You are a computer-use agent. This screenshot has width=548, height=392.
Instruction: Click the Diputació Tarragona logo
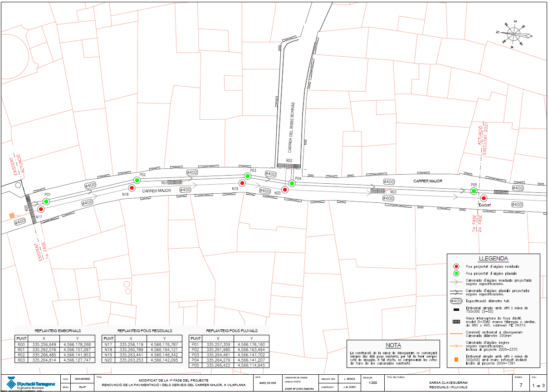[30, 383]
